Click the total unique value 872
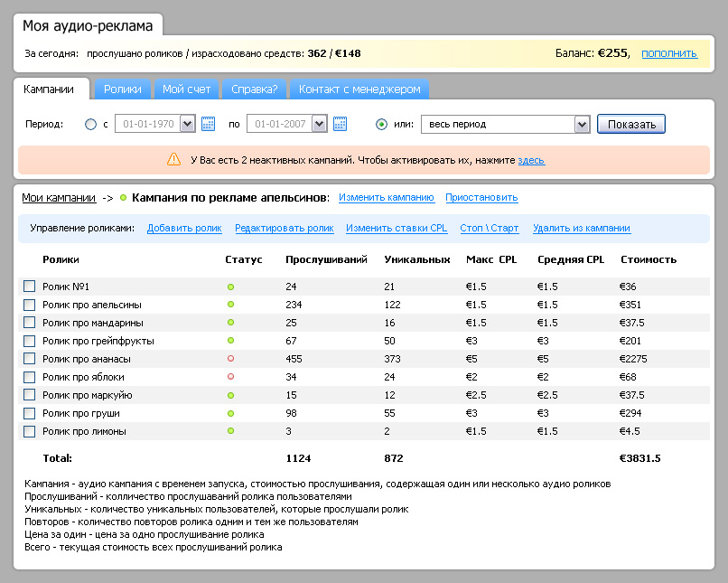728x583 pixels. click(x=393, y=458)
